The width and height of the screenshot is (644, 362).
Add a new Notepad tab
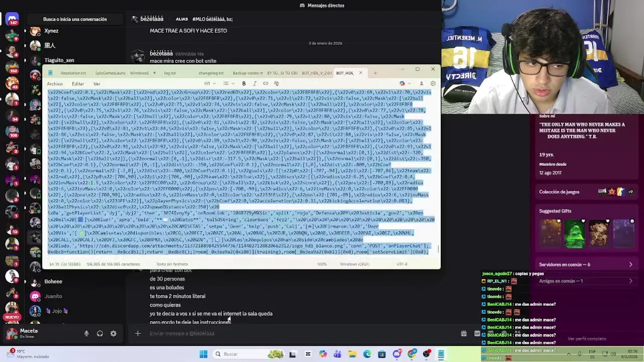[x=375, y=73]
